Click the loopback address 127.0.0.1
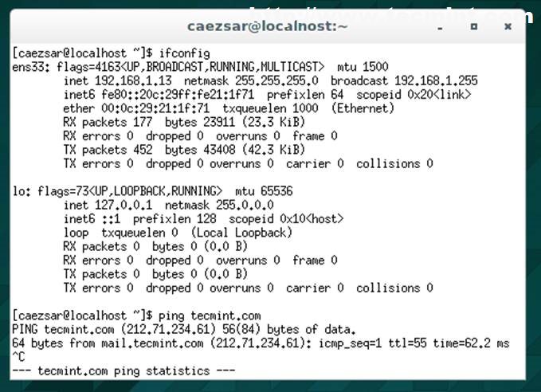Screen dimensions: 541x392 (x=123, y=205)
